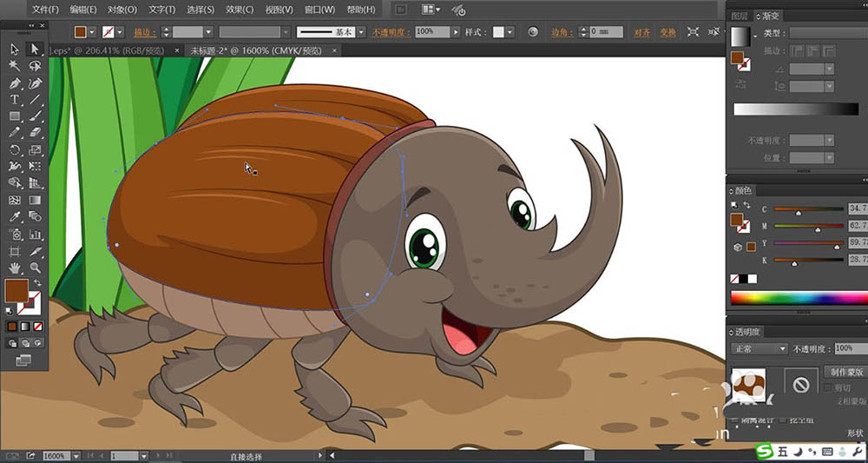This screenshot has height=463, width=868.
Task: Select the Direct Selection arrow tool
Action: (35, 50)
